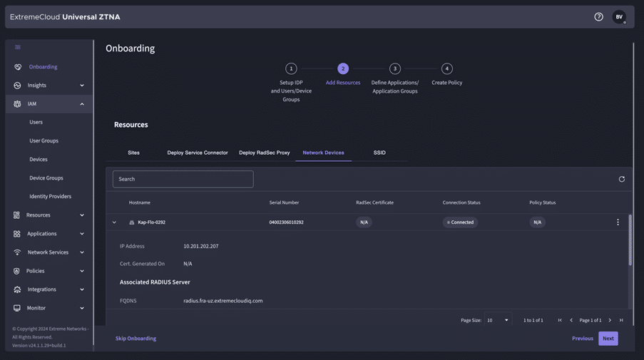644x360 pixels.
Task: Go to the first page of results
Action: coord(560,320)
